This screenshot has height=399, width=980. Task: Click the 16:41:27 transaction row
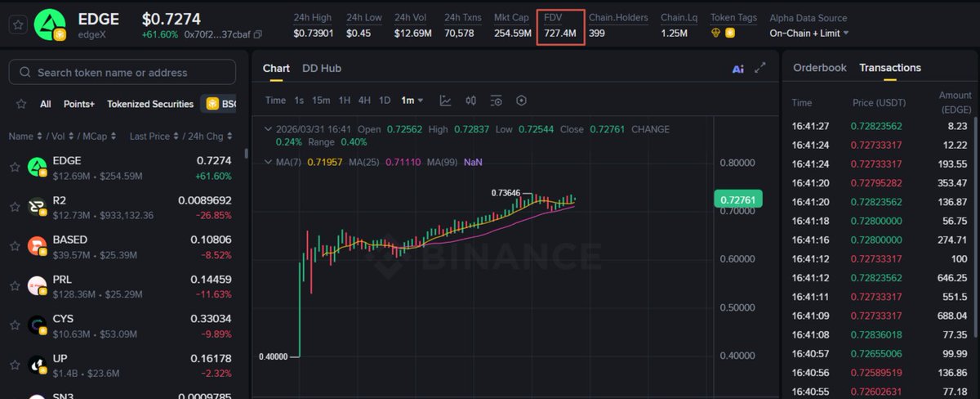(x=880, y=127)
